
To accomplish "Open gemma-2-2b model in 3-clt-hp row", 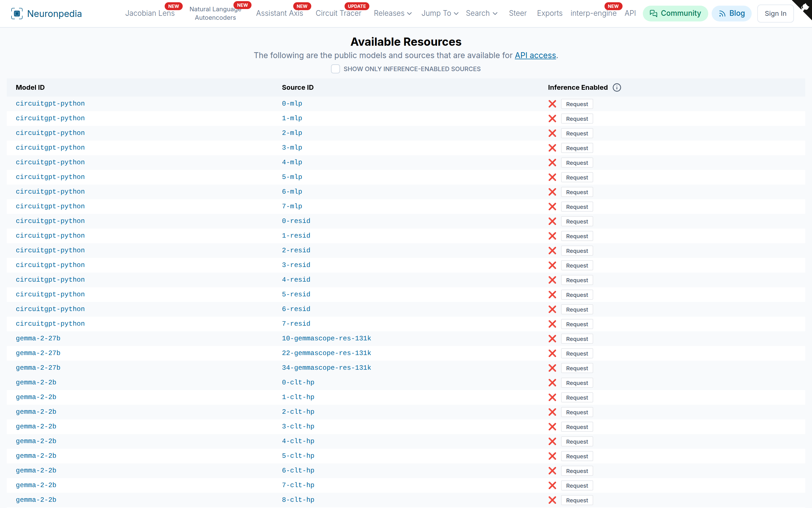I will (36, 426).
